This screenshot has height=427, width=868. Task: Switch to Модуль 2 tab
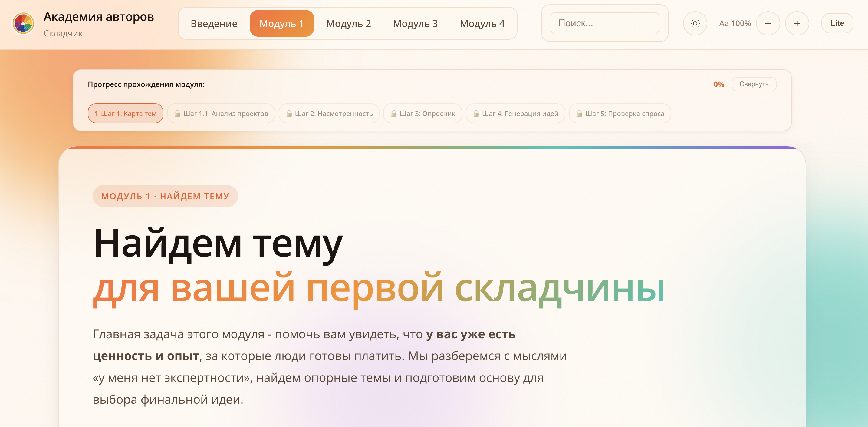click(348, 24)
